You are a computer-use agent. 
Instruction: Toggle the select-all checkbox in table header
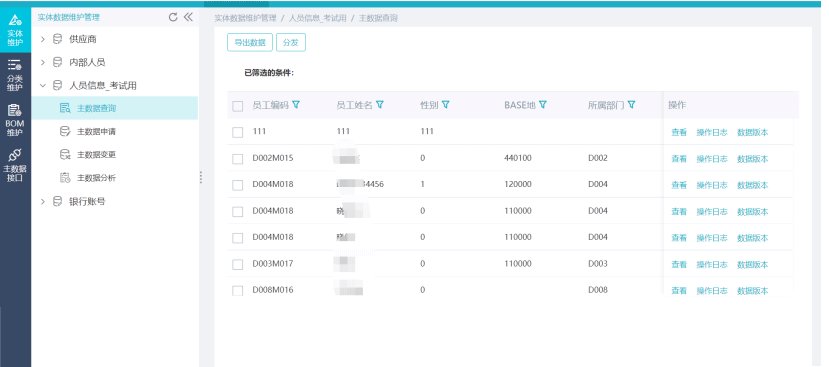pyautogui.click(x=238, y=106)
